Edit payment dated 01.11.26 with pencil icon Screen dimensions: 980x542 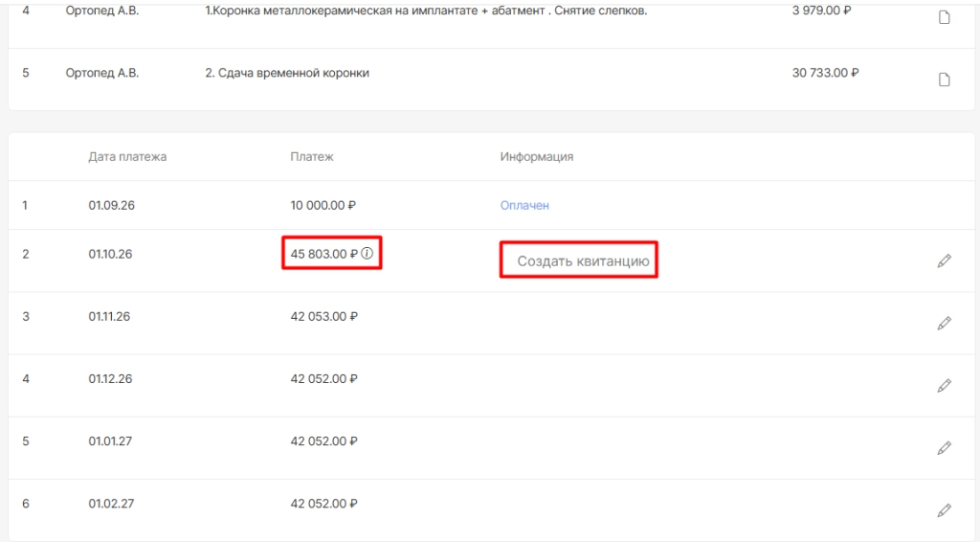tap(945, 324)
